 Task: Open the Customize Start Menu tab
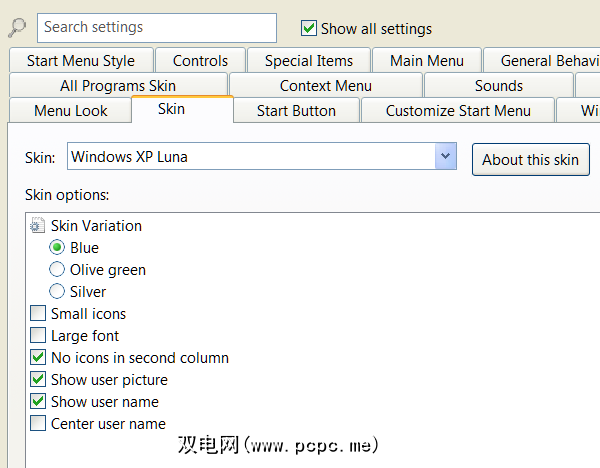[458, 111]
